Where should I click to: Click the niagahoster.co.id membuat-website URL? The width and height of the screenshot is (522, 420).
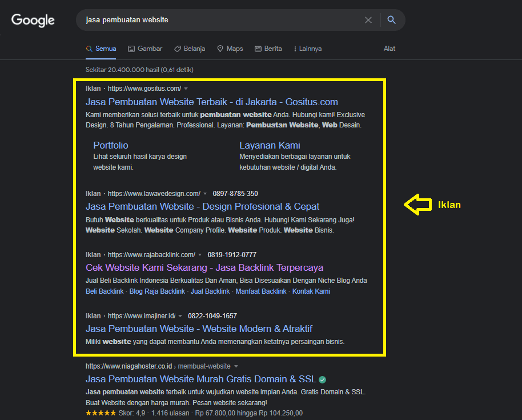158,366
